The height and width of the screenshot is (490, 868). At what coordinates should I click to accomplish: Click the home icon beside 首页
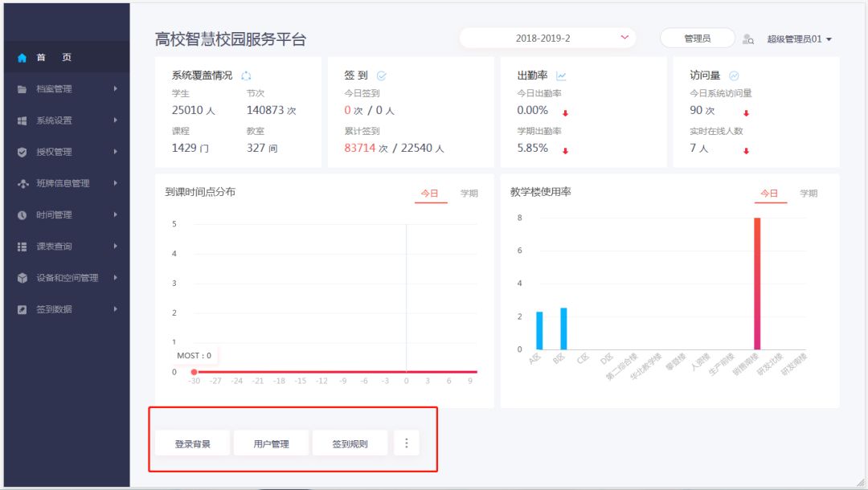pos(22,58)
